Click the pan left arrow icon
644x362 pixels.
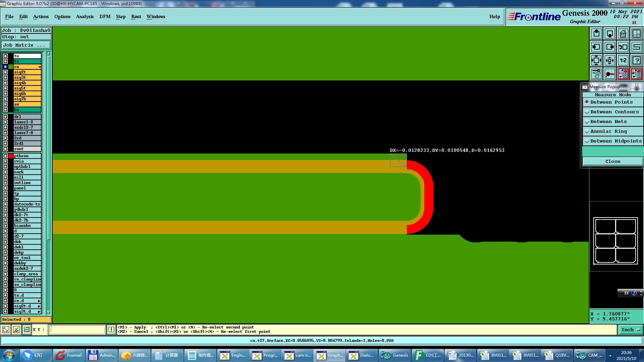click(596, 47)
